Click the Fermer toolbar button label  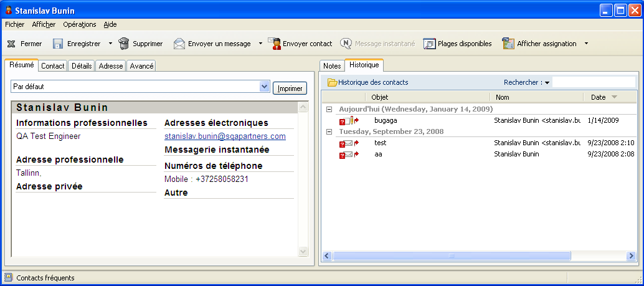(x=31, y=44)
